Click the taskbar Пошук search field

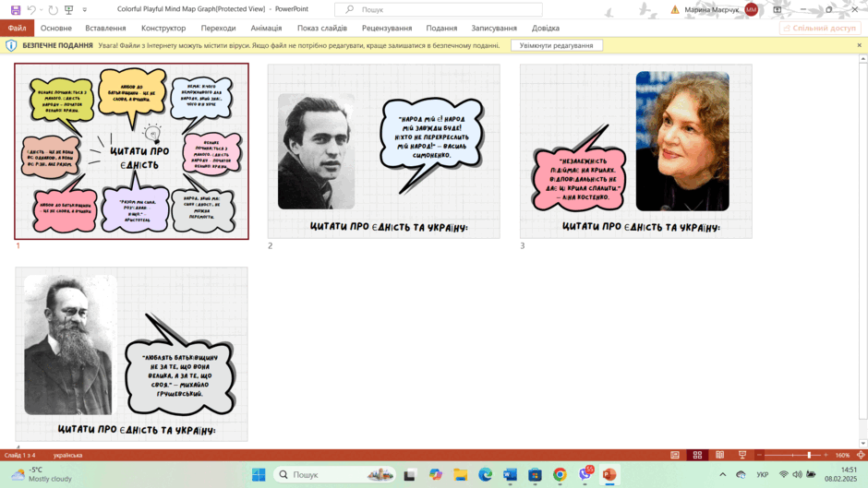click(335, 475)
